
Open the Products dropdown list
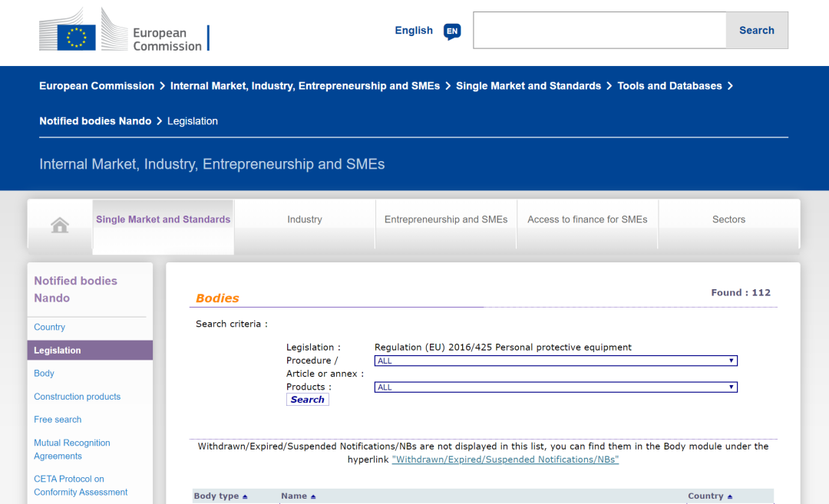tap(556, 387)
